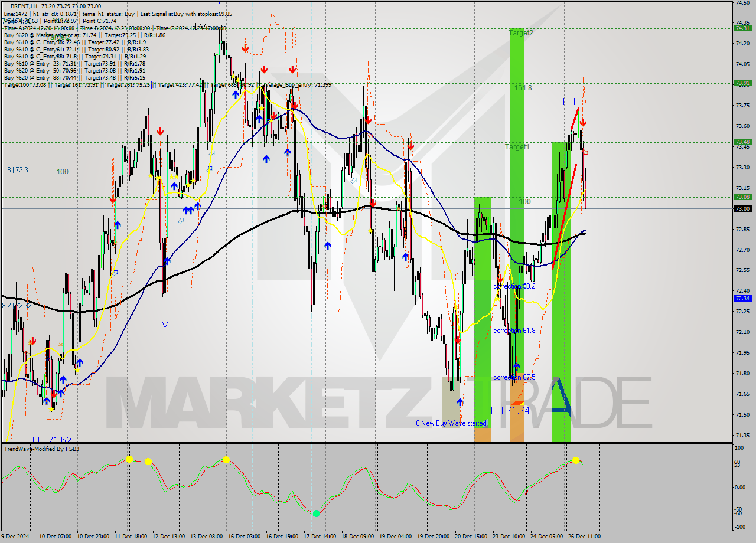Click the 'Buy %20 @ Entry -50: 70.96' line

(74, 70)
